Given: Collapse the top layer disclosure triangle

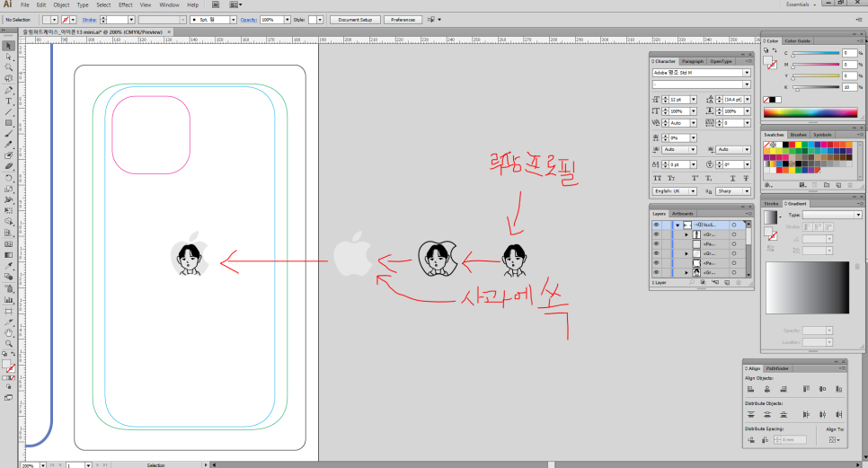Looking at the screenshot, I should pyautogui.click(x=677, y=225).
